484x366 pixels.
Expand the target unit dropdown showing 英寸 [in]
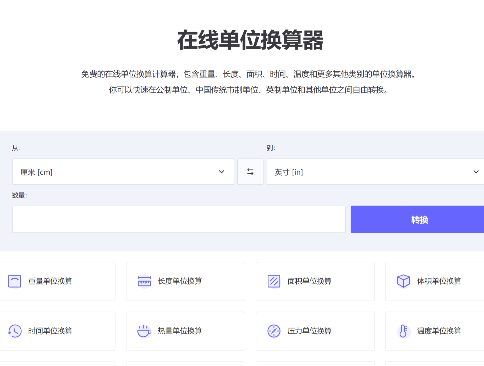375,172
